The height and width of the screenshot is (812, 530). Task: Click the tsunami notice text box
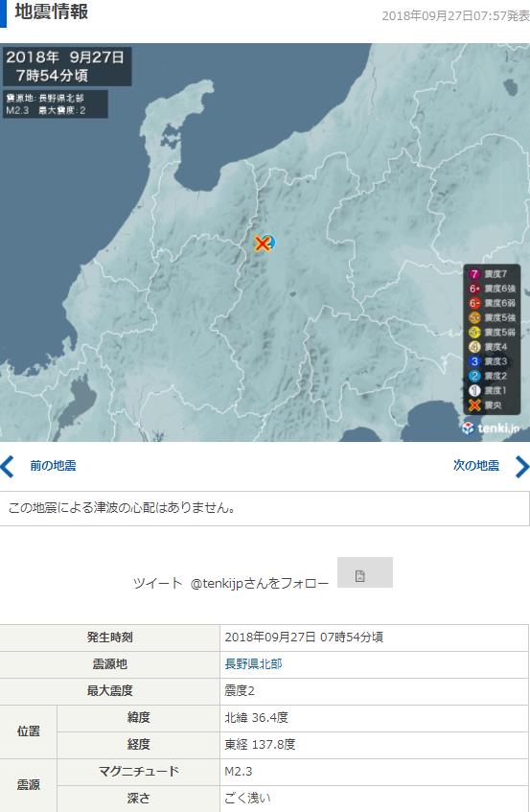(x=265, y=508)
